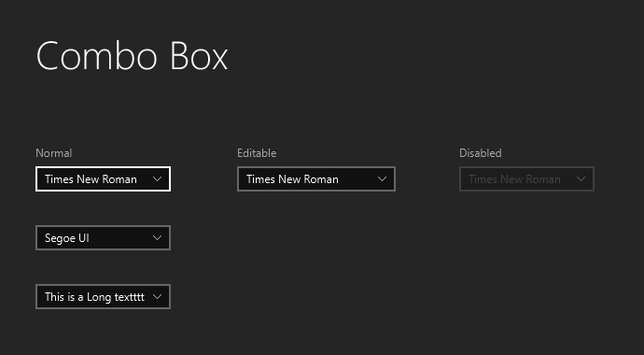Viewport: 644px width, 355px height.
Task: Open the focused Normal Times New Roman combo box
Action: click(103, 178)
